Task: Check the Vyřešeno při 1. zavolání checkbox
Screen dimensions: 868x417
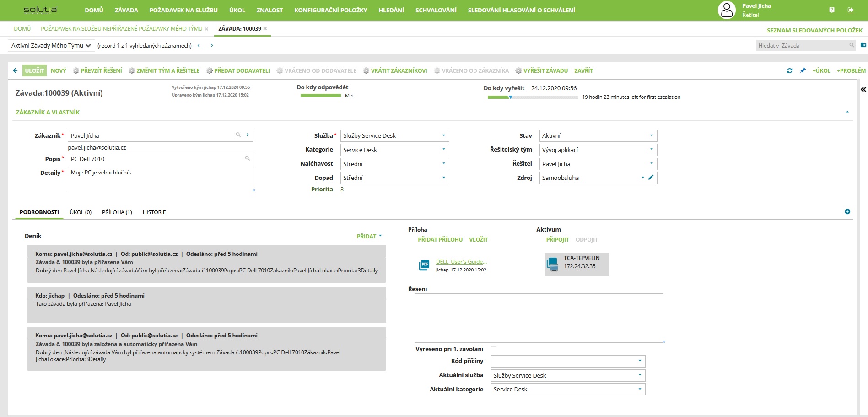Action: [493, 349]
